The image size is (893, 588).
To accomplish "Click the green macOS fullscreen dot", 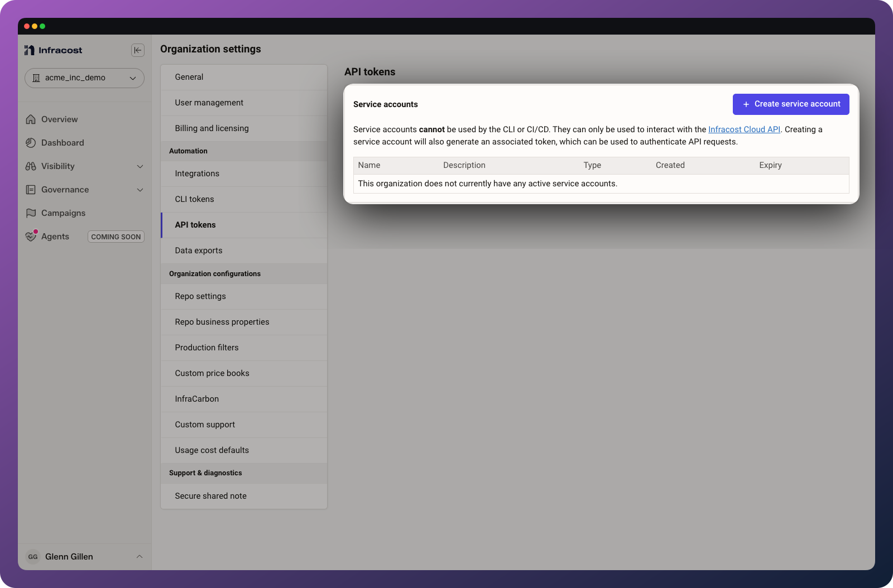I will click(42, 26).
